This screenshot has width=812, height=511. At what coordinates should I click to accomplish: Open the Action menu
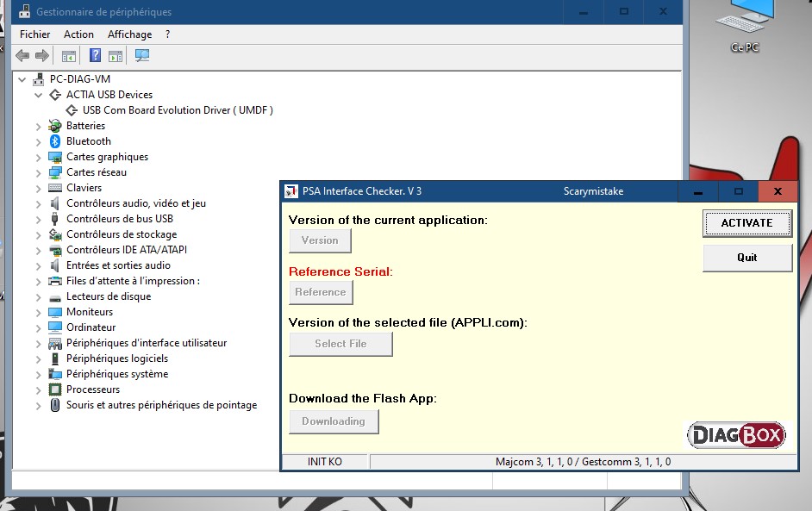pos(78,34)
